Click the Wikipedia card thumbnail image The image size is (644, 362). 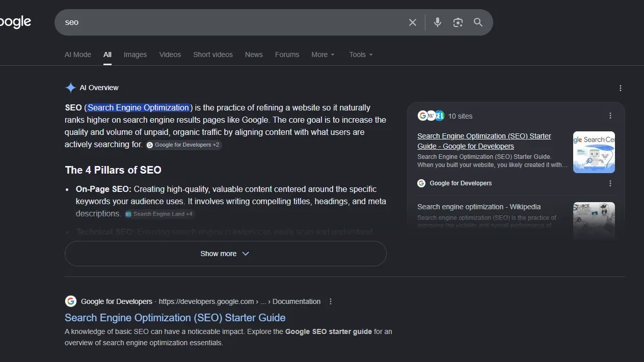594,220
